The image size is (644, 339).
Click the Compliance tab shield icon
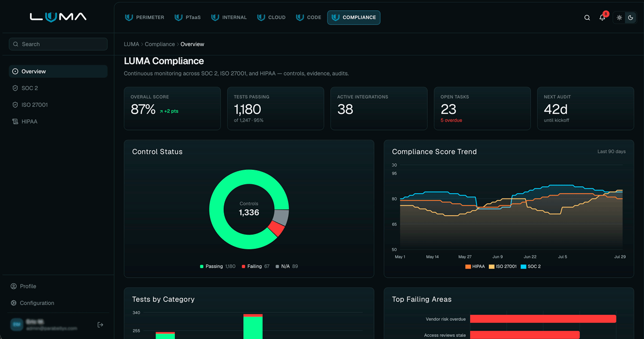point(335,18)
